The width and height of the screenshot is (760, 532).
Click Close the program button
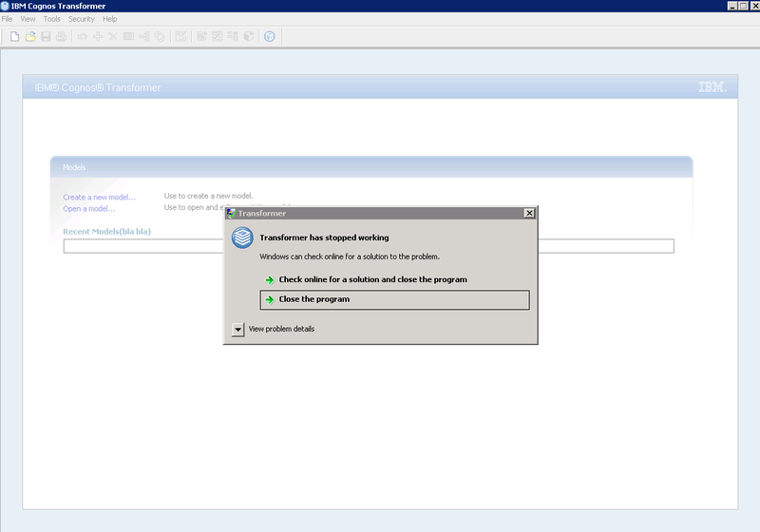click(394, 299)
